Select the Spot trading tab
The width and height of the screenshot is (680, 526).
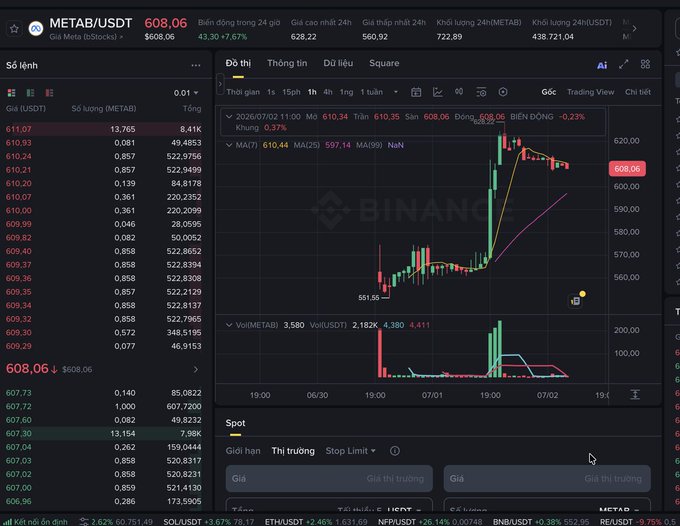(235, 423)
